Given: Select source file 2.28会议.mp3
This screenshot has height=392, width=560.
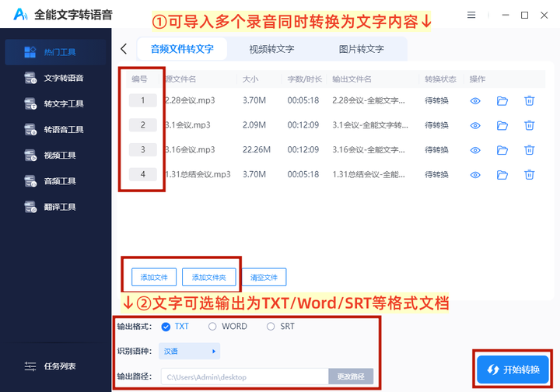Looking at the screenshot, I should [190, 100].
